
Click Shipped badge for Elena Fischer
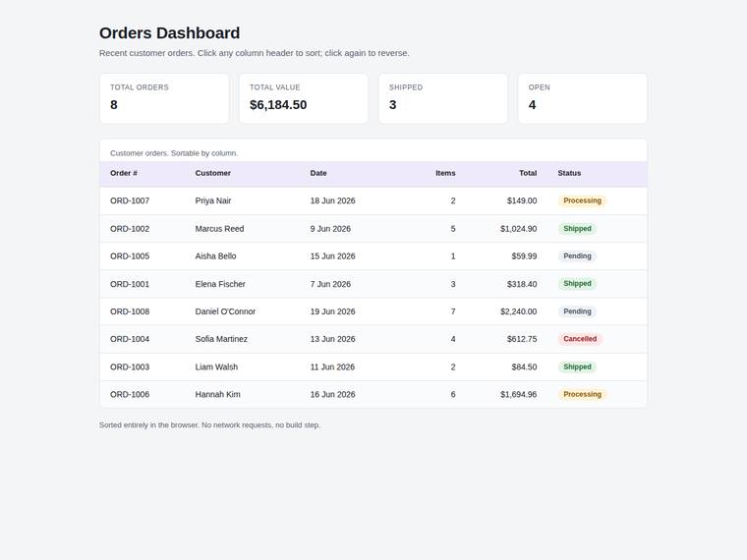click(x=577, y=284)
